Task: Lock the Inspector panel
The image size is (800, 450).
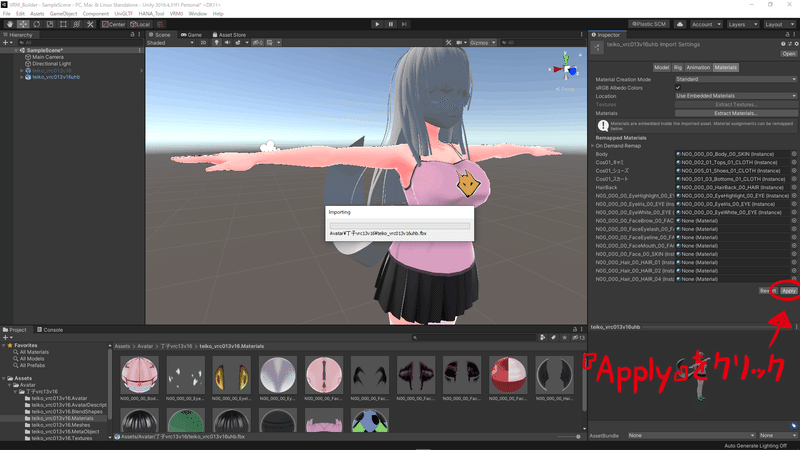Action: click(x=787, y=35)
